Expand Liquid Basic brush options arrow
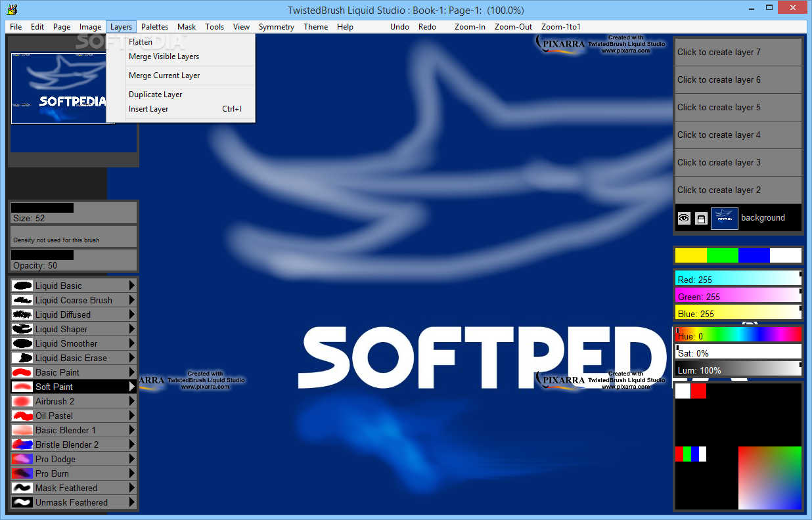812x520 pixels. pos(132,286)
